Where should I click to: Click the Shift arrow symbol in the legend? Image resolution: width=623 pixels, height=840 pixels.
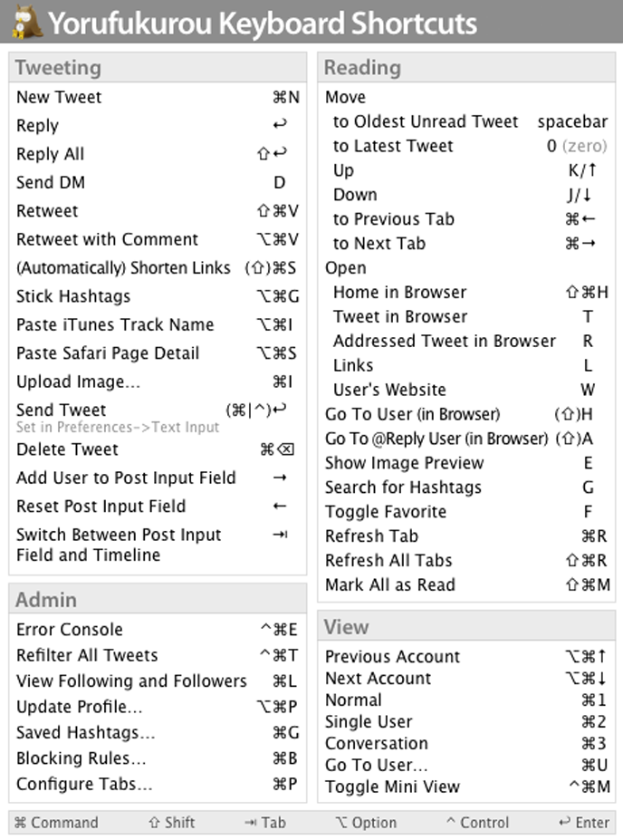click(x=155, y=822)
